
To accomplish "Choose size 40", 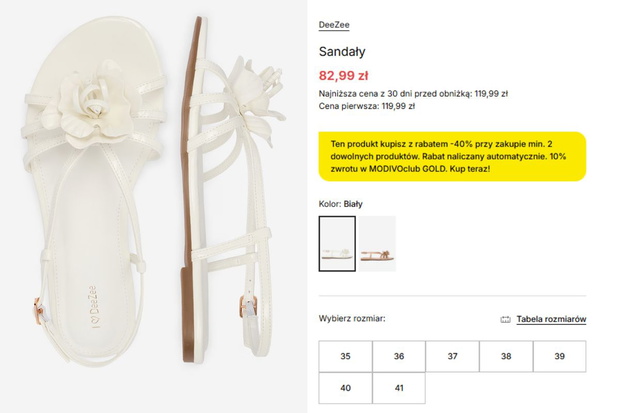I will click(346, 388).
